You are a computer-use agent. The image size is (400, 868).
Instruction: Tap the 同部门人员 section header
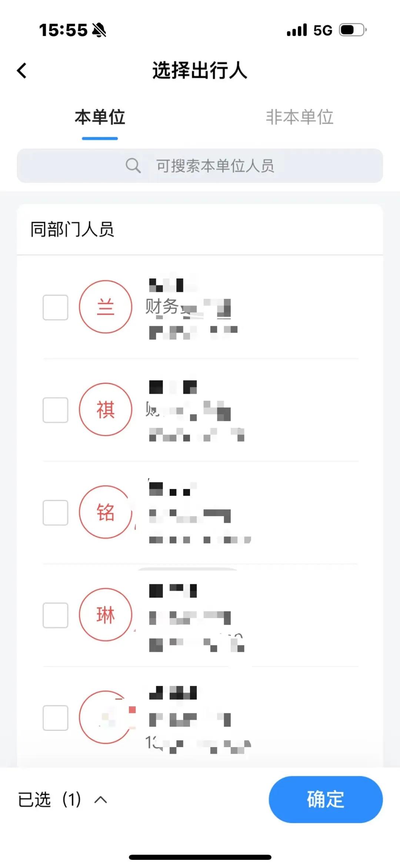coord(72,230)
